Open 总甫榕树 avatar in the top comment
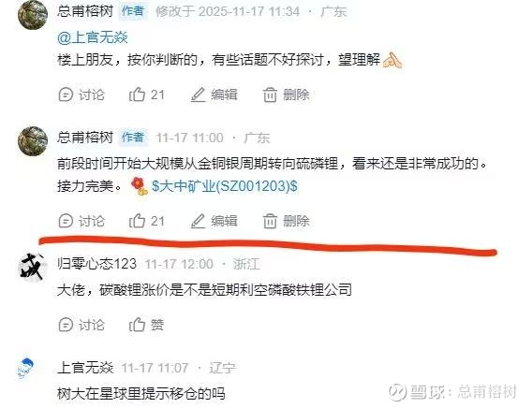532x408 pixels. [x=33, y=15]
